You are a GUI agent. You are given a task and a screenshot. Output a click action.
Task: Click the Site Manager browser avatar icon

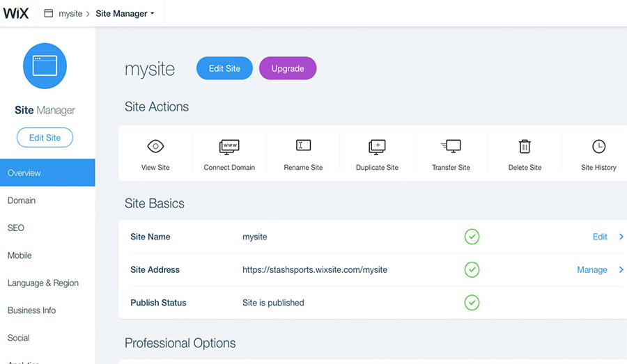(x=45, y=66)
